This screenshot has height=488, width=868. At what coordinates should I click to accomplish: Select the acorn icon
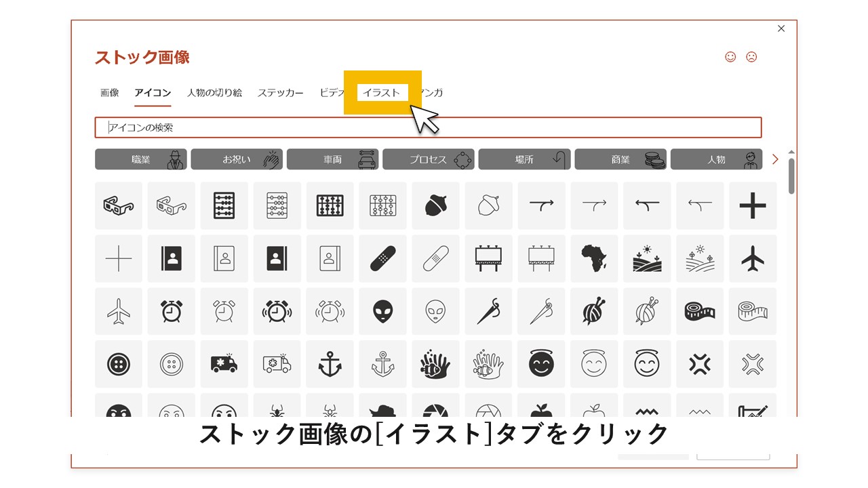[x=435, y=205]
